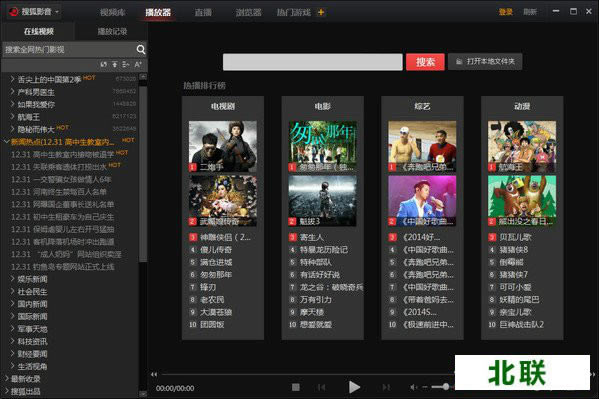Click the magnifier icon in sidebar search
The height and width of the screenshot is (399, 599).
pos(141,49)
